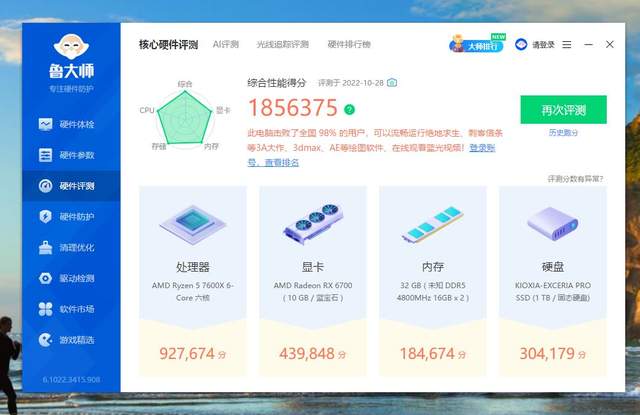This screenshot has height=415, width=640.
Task: Click the 综合性能得分 heading
Action: tap(277, 83)
